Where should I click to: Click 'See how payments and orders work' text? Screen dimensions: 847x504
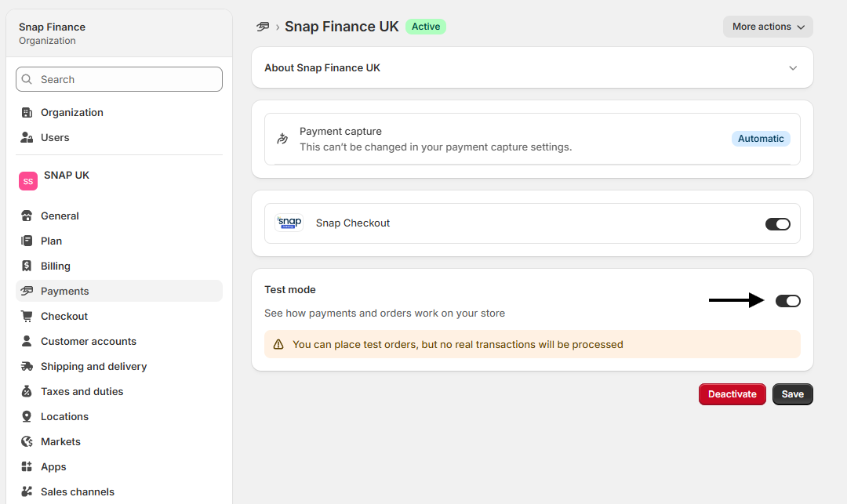click(384, 313)
